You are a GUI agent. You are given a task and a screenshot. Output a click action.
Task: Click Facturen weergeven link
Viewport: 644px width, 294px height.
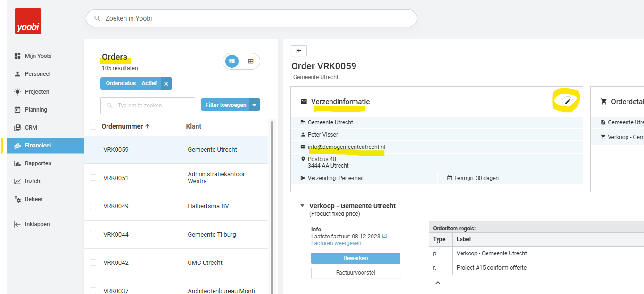click(x=336, y=243)
